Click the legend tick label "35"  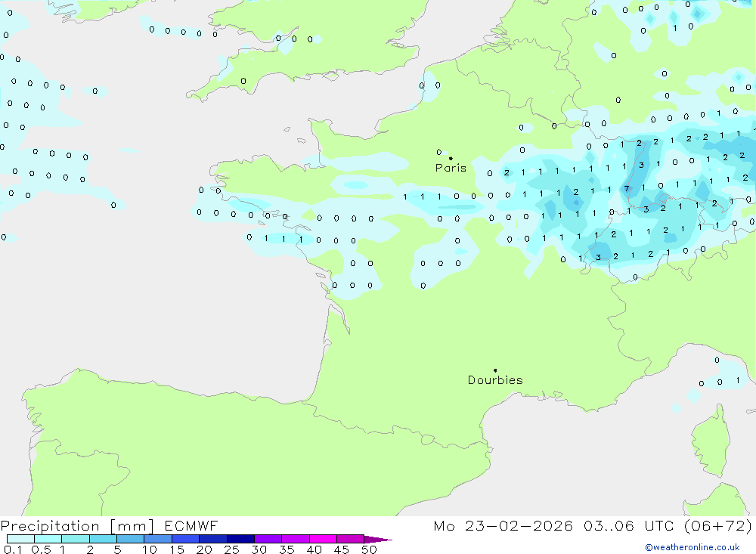click(287, 549)
